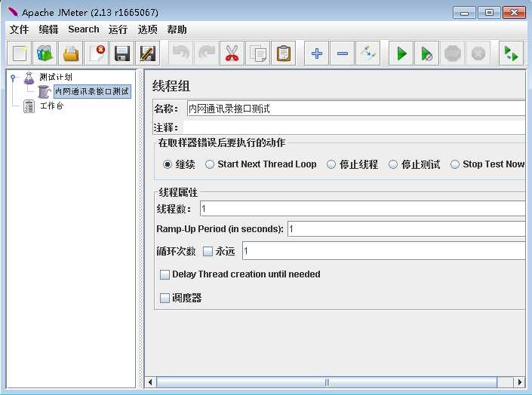The image size is (532, 395).
Task: Select the 停止线程 radio button
Action: [x=331, y=164]
